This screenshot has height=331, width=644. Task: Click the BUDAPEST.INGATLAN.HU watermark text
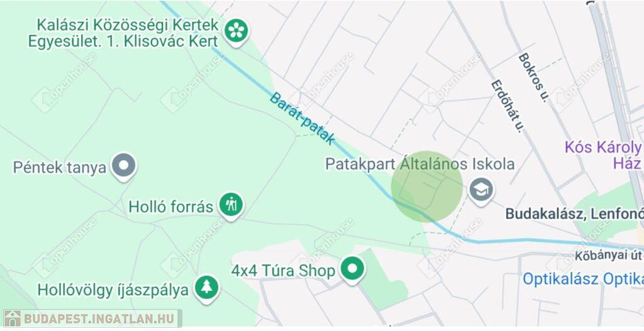(100, 318)
